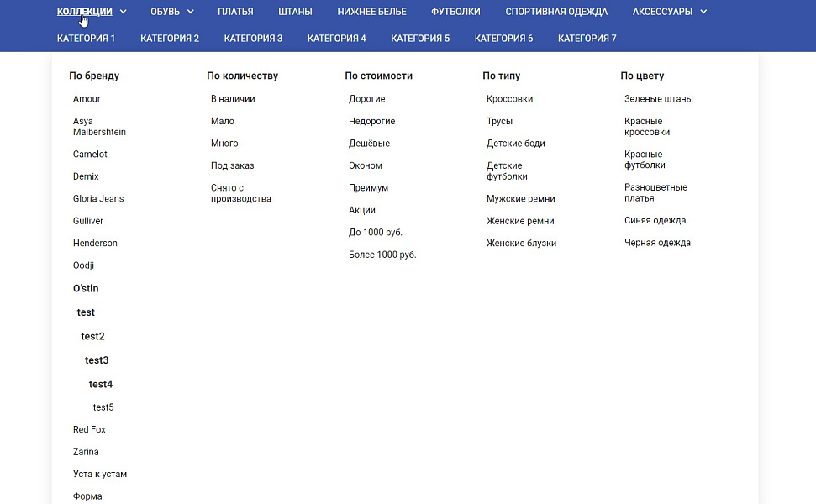The image size is (816, 504).
Task: Select Категория 4 in the second row
Action: click(x=337, y=38)
